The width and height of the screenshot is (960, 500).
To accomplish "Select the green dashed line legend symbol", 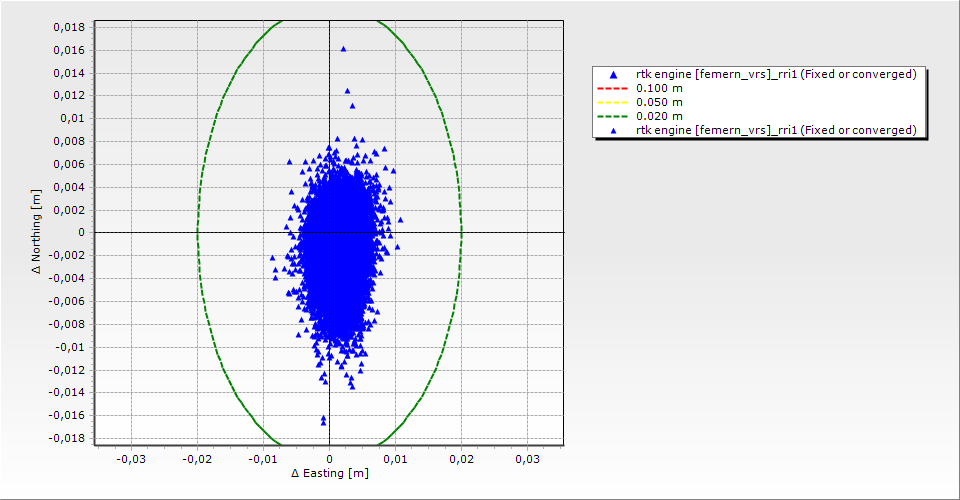I will [x=613, y=116].
